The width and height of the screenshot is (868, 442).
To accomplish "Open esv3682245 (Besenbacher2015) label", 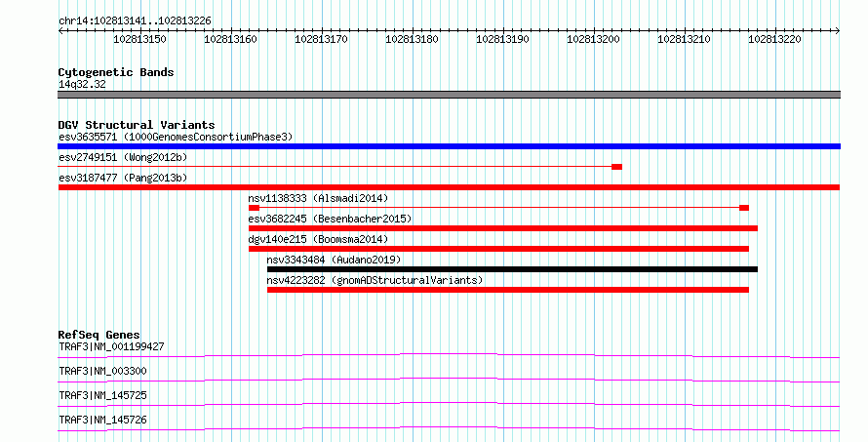I will point(330,219).
